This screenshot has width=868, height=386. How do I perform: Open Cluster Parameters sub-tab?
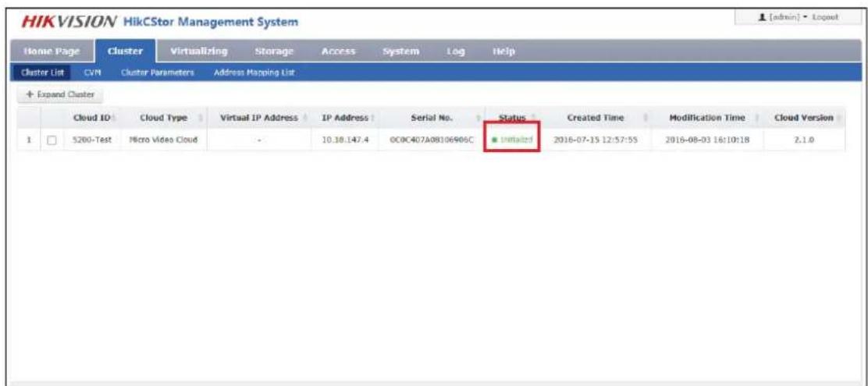pos(157,73)
